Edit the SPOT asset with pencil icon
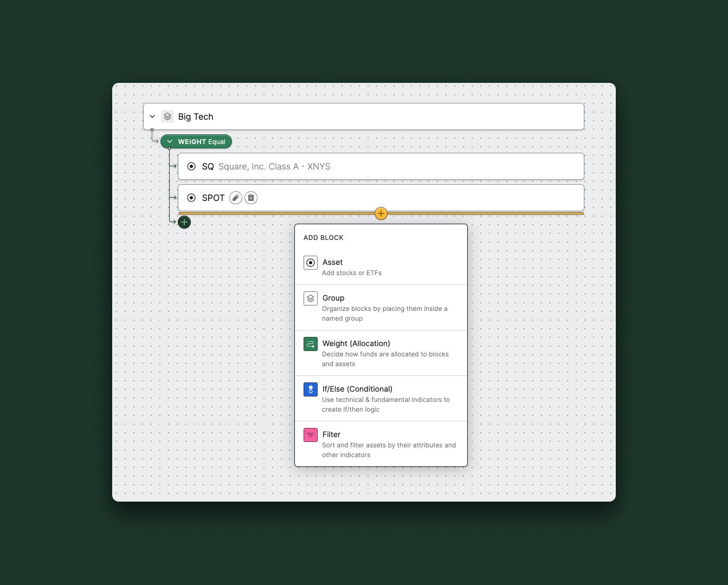This screenshot has height=585, width=728. 236,198
